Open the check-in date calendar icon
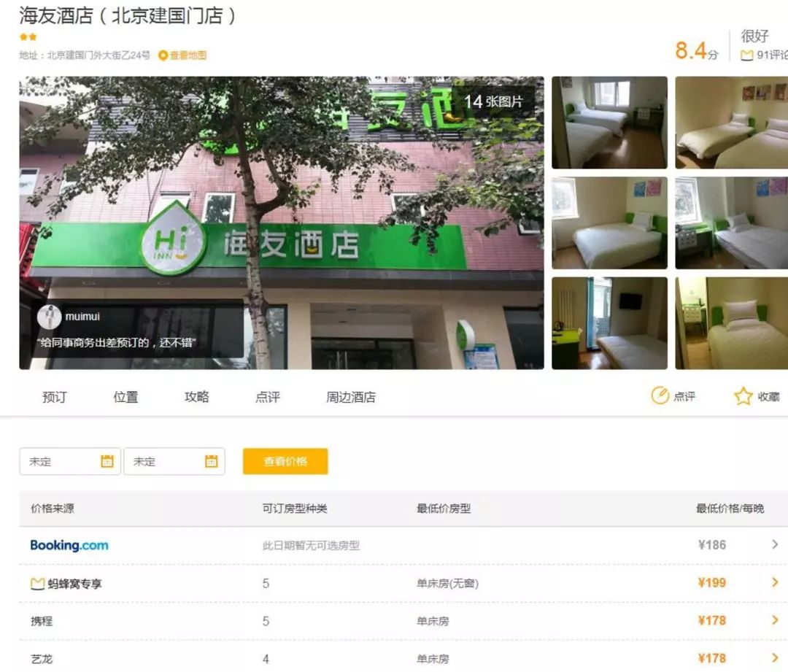The image size is (788, 672). click(x=107, y=461)
